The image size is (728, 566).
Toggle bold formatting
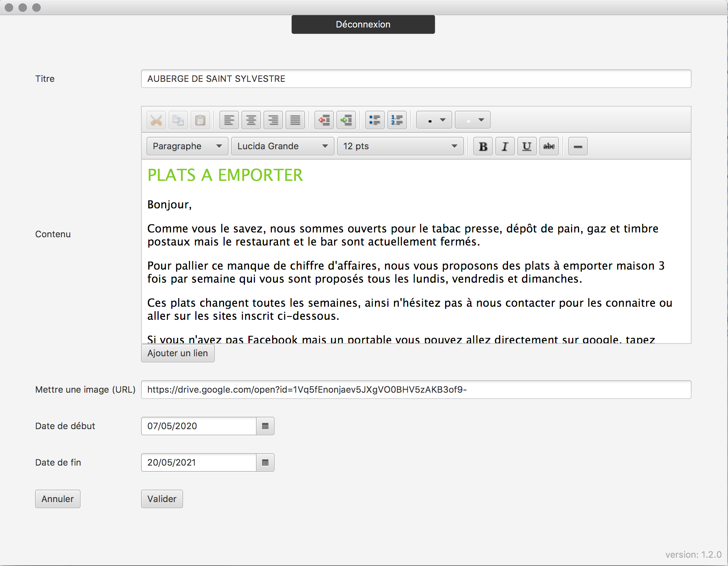(x=483, y=146)
